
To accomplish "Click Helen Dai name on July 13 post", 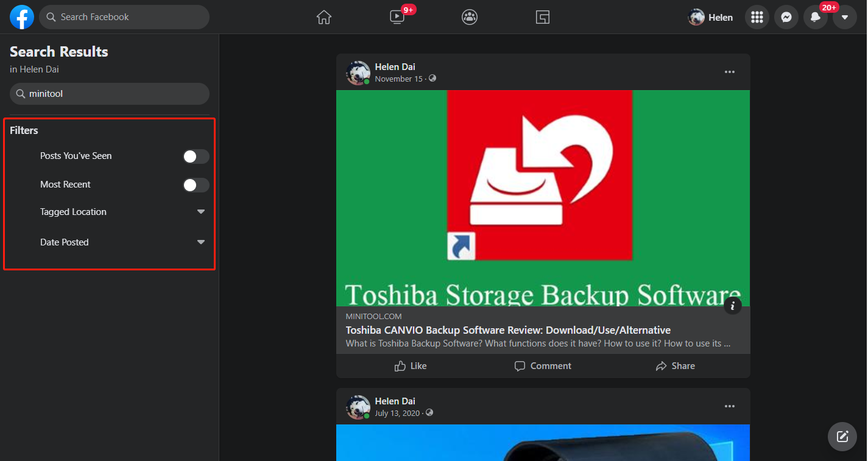I will coord(395,401).
